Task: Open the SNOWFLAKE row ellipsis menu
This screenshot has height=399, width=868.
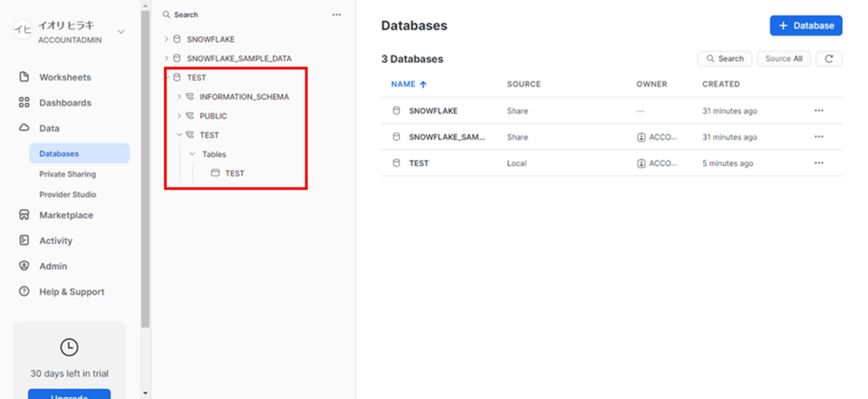Action: (x=819, y=111)
